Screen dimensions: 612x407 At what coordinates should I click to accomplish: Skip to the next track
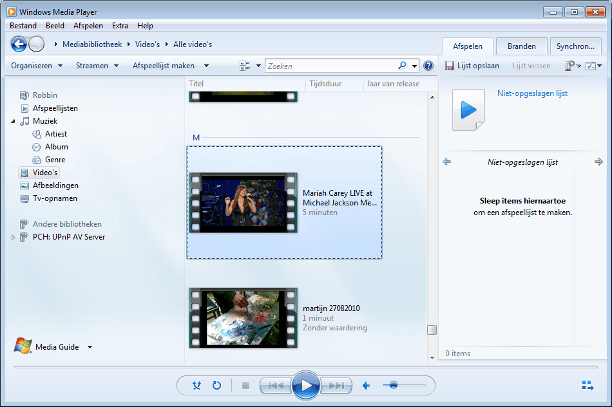(x=336, y=386)
